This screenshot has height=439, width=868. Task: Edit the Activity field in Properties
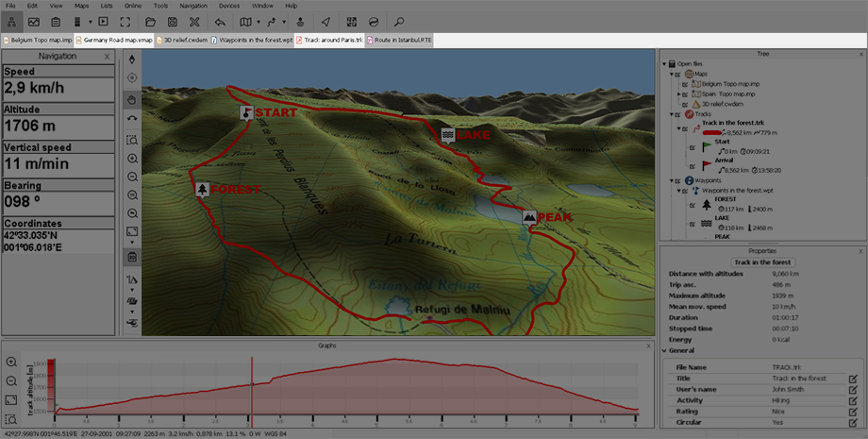[x=852, y=400]
